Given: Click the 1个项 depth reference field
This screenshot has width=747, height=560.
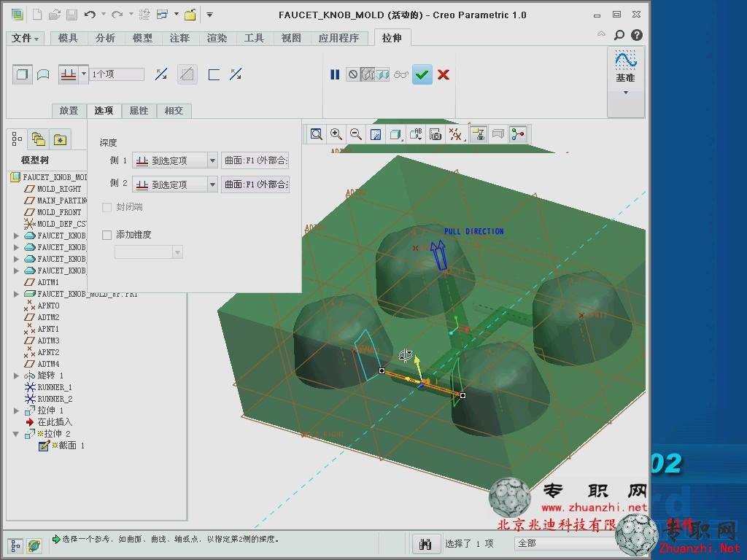Looking at the screenshot, I should pos(117,74).
